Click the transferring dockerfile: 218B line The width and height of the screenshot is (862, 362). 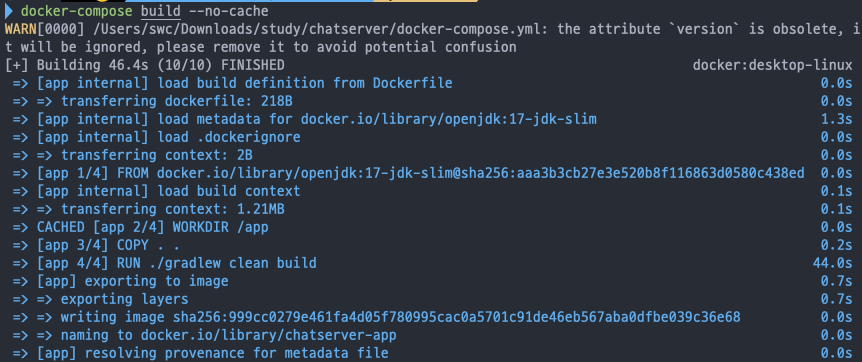[153, 101]
